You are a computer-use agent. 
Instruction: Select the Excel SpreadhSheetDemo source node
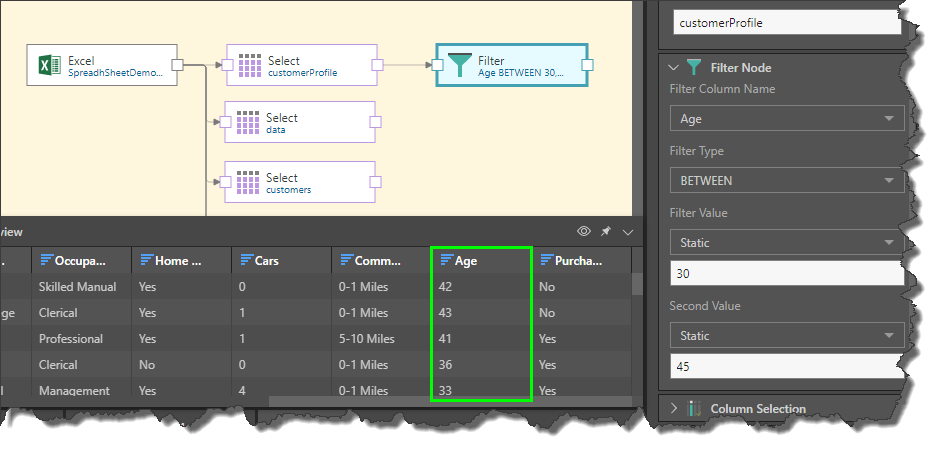(102, 65)
